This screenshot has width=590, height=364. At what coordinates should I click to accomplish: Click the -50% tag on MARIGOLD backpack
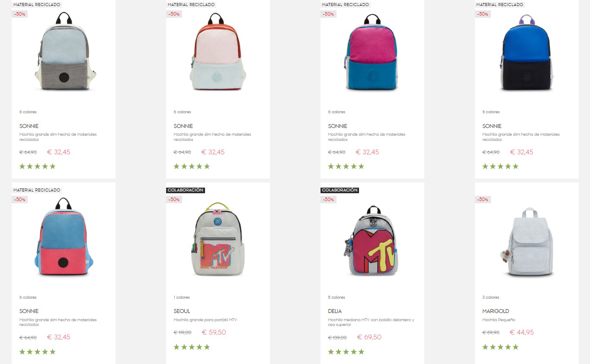[x=483, y=200]
